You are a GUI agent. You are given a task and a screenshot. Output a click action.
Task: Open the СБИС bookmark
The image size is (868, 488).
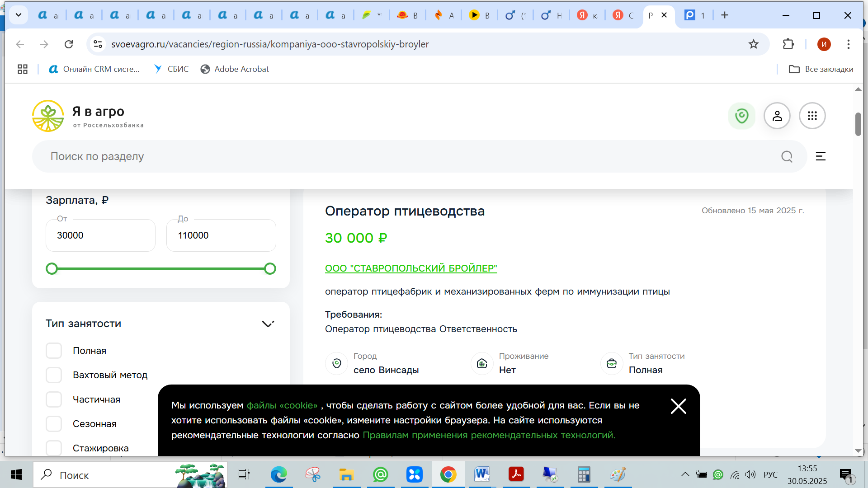tap(171, 69)
